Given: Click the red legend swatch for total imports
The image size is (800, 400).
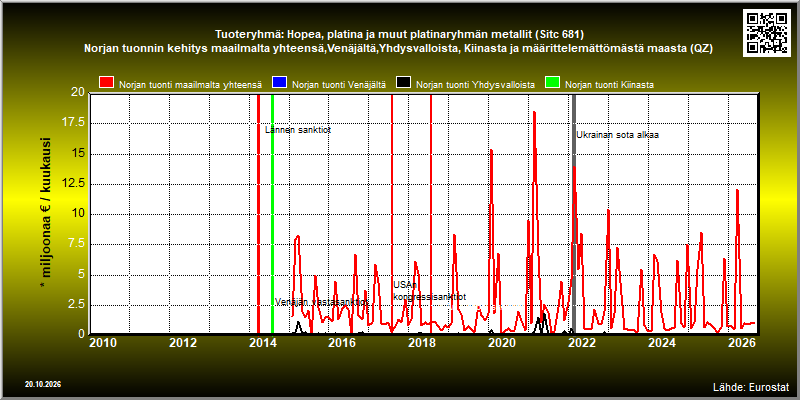Looking at the screenshot, I should pyautogui.click(x=106, y=83).
